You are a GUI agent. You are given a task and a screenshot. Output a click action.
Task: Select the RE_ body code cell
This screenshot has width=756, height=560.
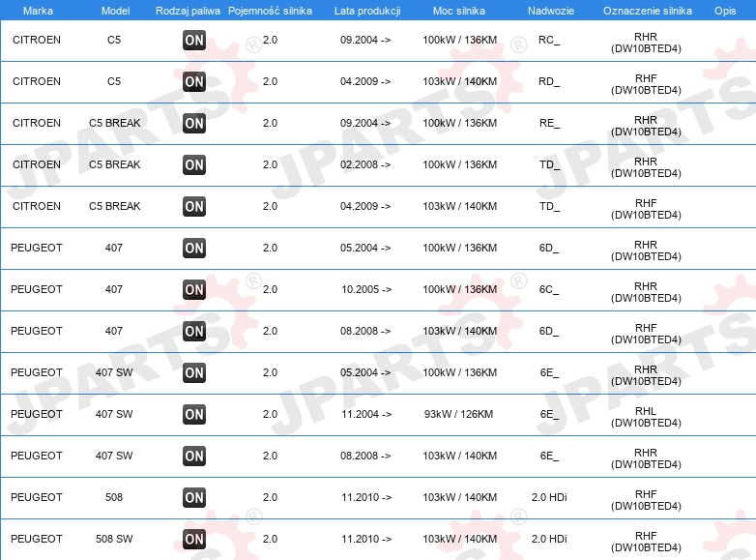(x=550, y=123)
